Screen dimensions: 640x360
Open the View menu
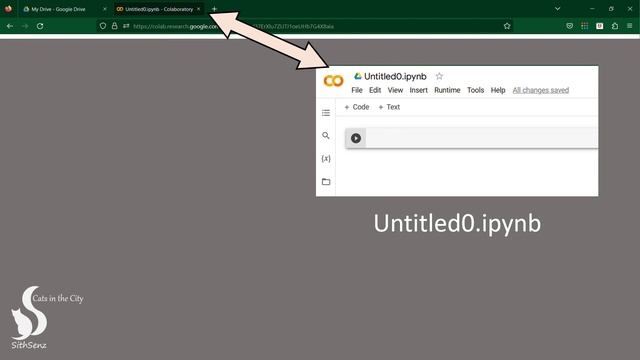395,90
